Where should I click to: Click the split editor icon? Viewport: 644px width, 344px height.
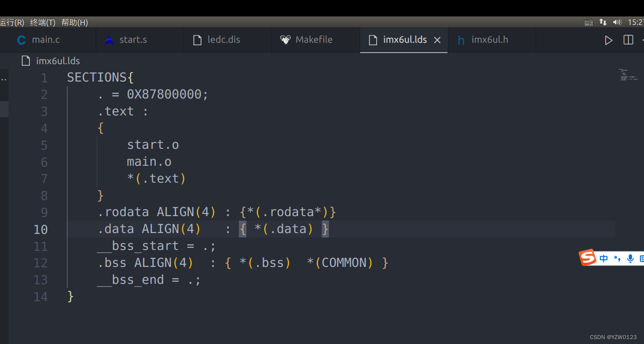pos(628,40)
